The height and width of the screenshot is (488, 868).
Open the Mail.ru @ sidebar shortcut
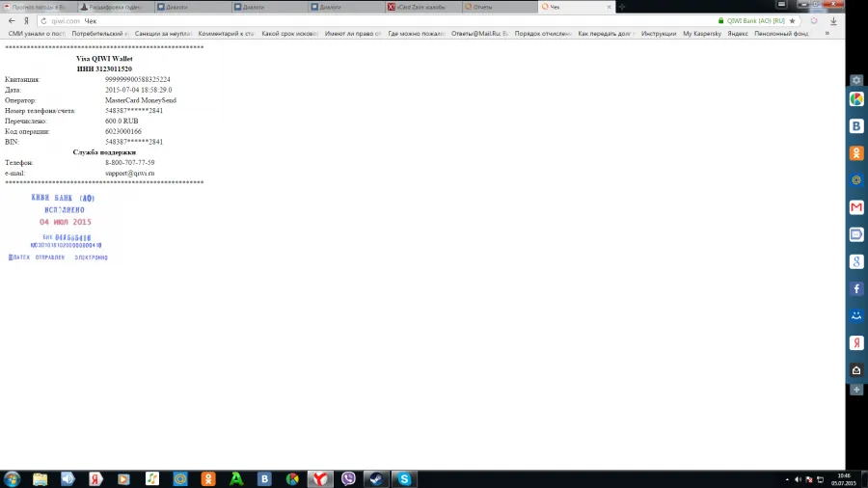856,180
